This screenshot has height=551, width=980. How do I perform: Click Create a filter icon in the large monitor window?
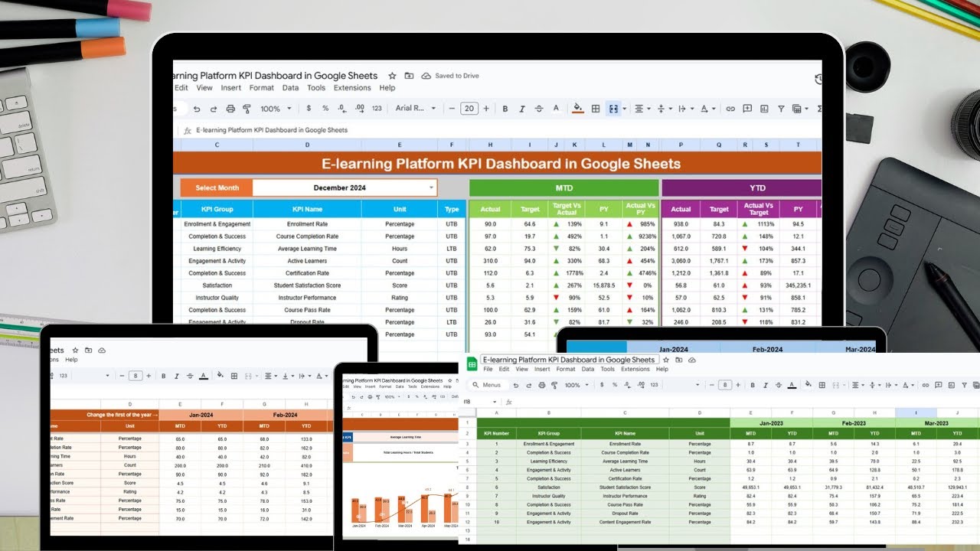(780, 109)
